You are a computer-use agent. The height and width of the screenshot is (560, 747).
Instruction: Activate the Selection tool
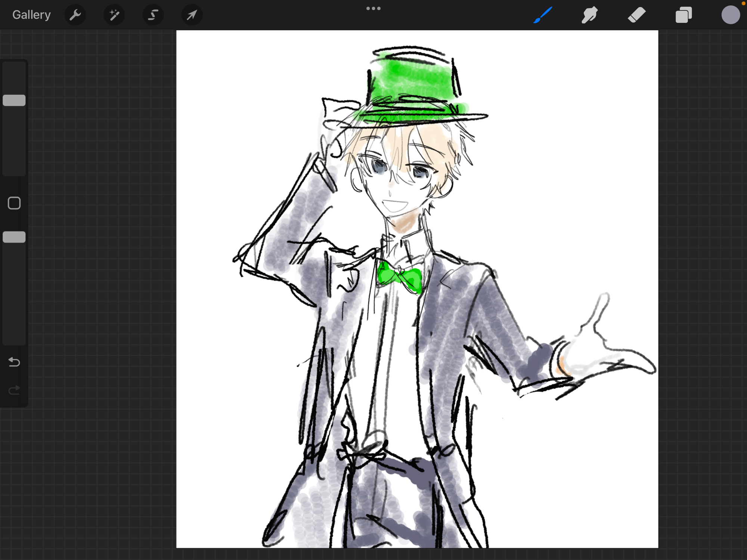[x=153, y=15]
